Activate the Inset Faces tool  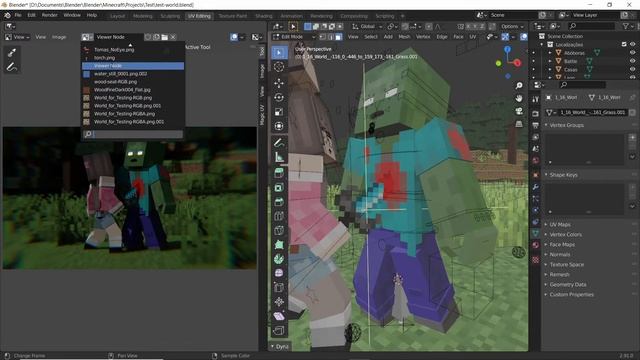tap(279, 188)
